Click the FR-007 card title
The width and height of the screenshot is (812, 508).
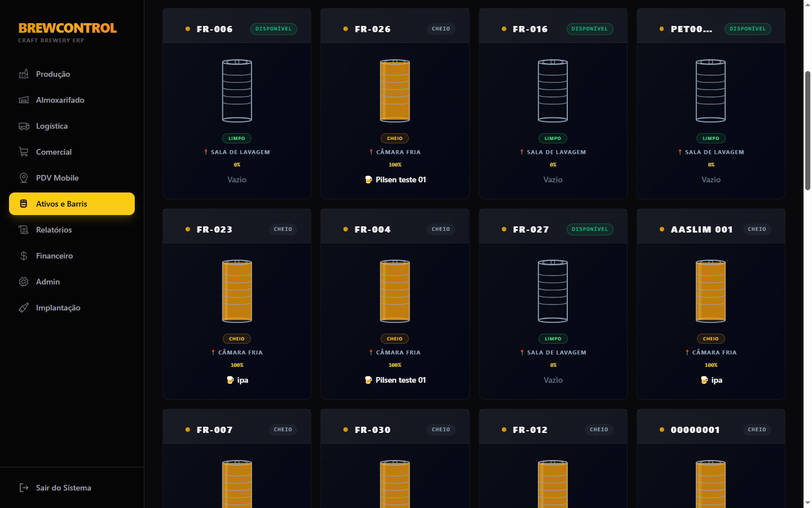[215, 430]
